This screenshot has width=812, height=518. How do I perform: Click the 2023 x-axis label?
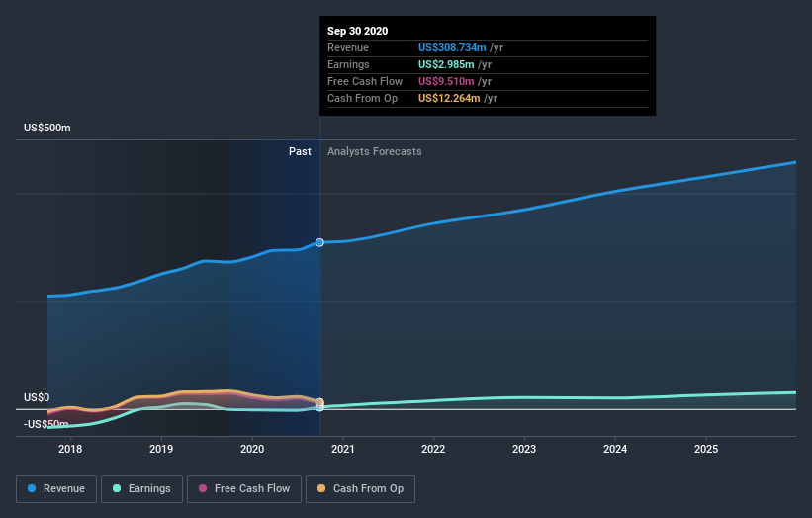[x=524, y=449]
